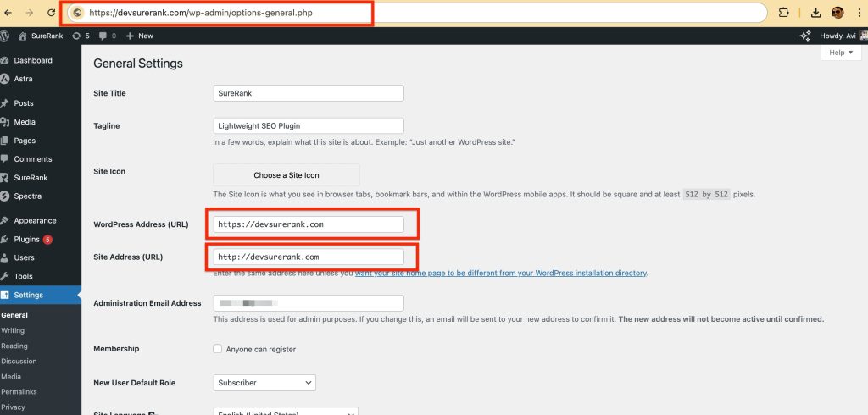Open the browser extensions puzzle icon
868x415 pixels.
[x=783, y=13]
